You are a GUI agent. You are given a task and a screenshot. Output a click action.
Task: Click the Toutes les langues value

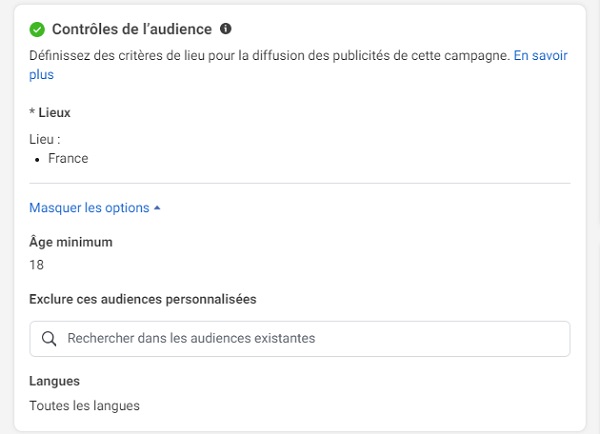84,405
